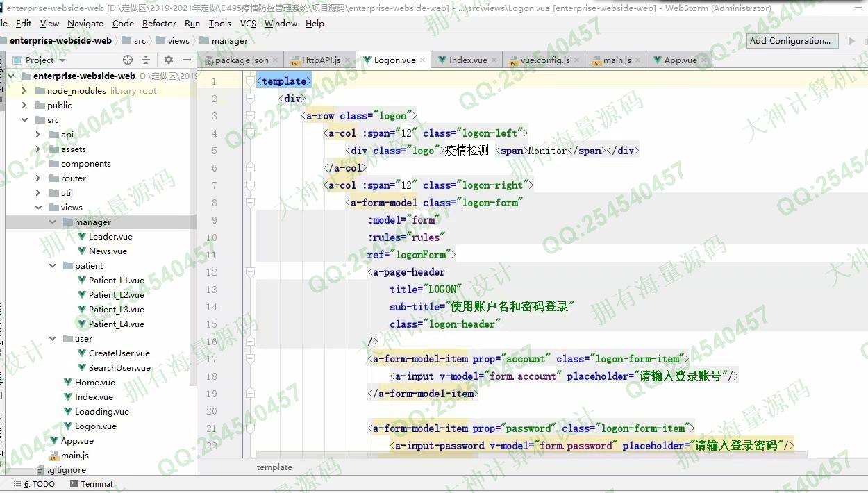Image resolution: width=868 pixels, height=493 pixels.
Task: Select the components folder
Action: pos(85,164)
